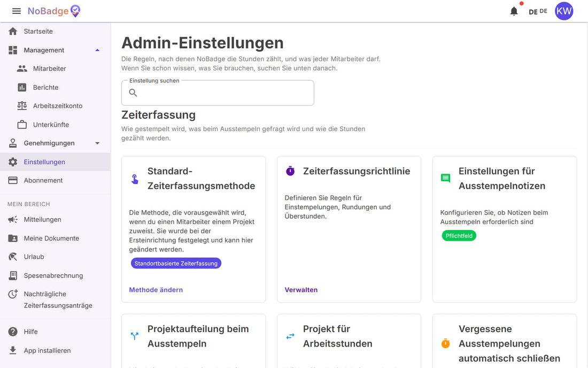Click the Abonnement card icon

point(13,180)
